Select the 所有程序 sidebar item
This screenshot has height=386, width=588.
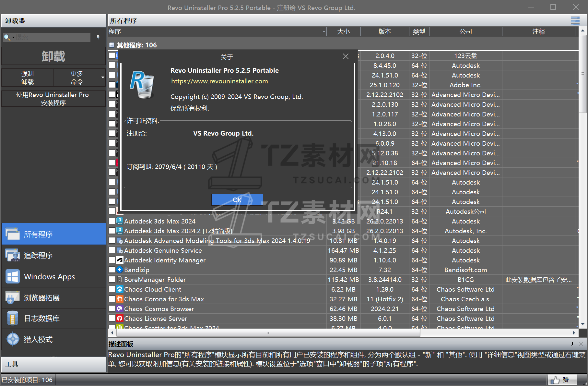pyautogui.click(x=54, y=234)
